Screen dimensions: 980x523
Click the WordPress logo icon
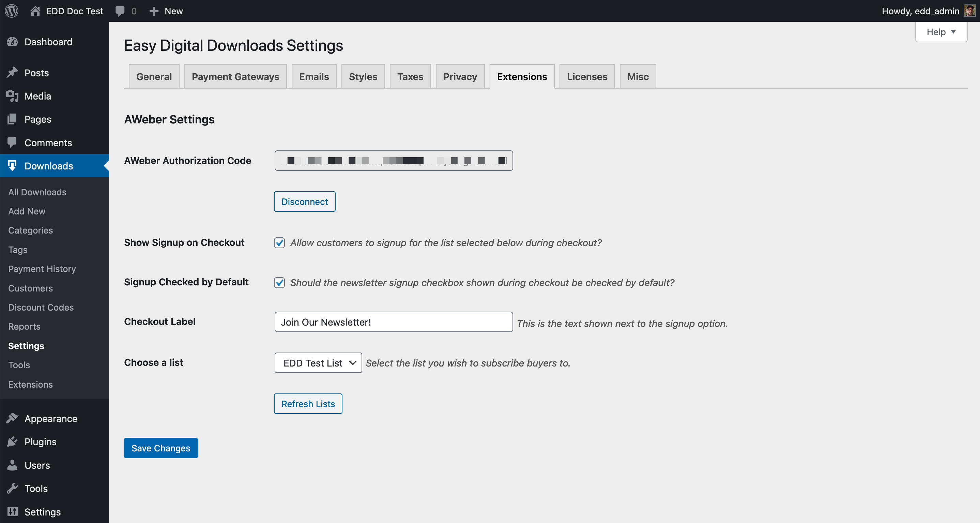(12, 11)
